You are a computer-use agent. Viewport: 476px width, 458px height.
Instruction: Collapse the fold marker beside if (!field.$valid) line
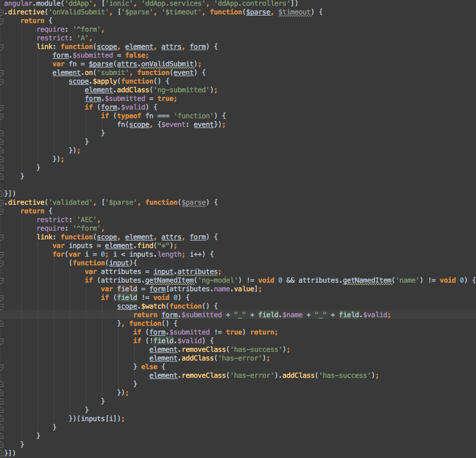tap(2, 341)
